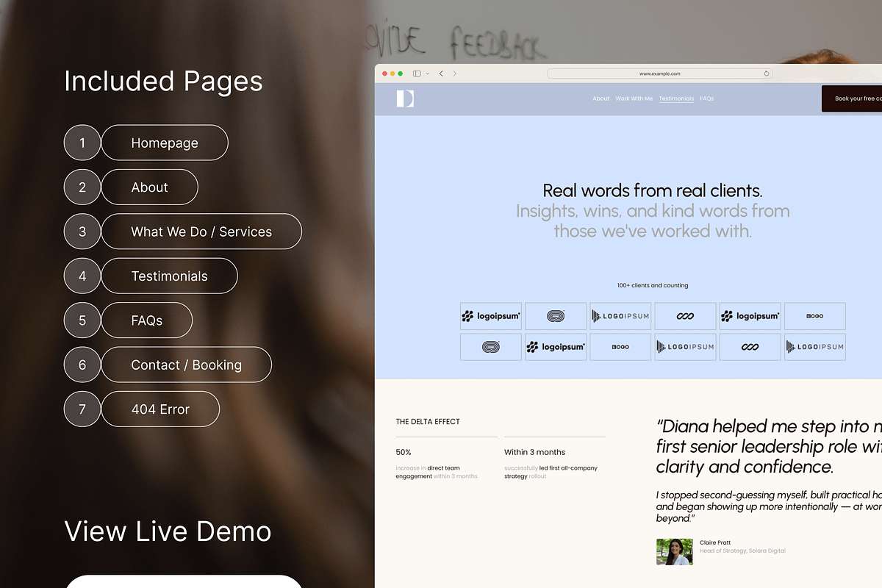Click the "50%" statistic value
The width and height of the screenshot is (882, 588).
404,452
